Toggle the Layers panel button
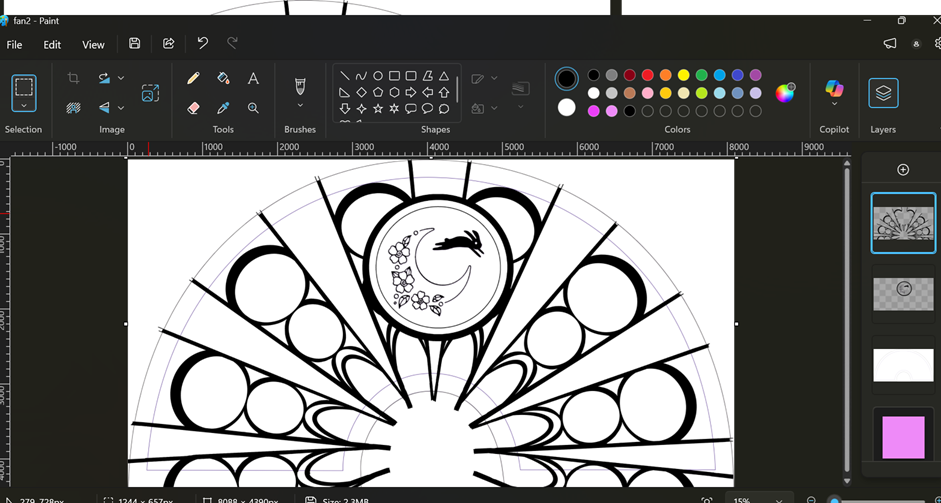Image resolution: width=941 pixels, height=503 pixels. (883, 93)
